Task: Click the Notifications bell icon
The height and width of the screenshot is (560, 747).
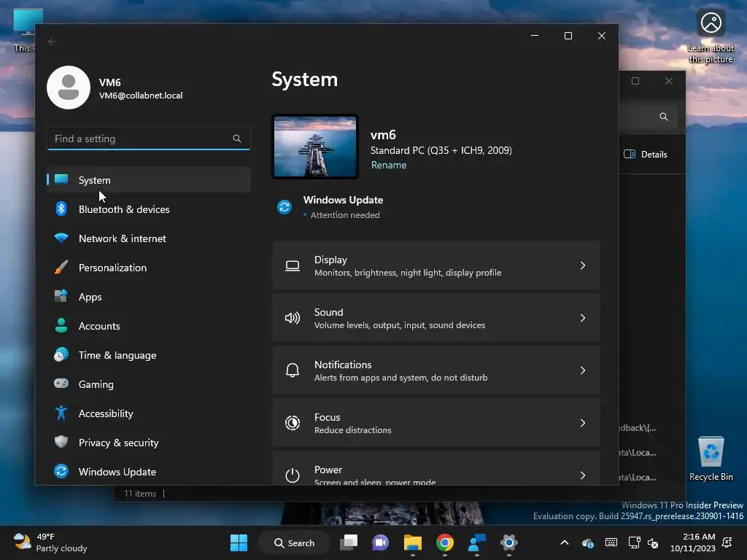Action: [293, 370]
